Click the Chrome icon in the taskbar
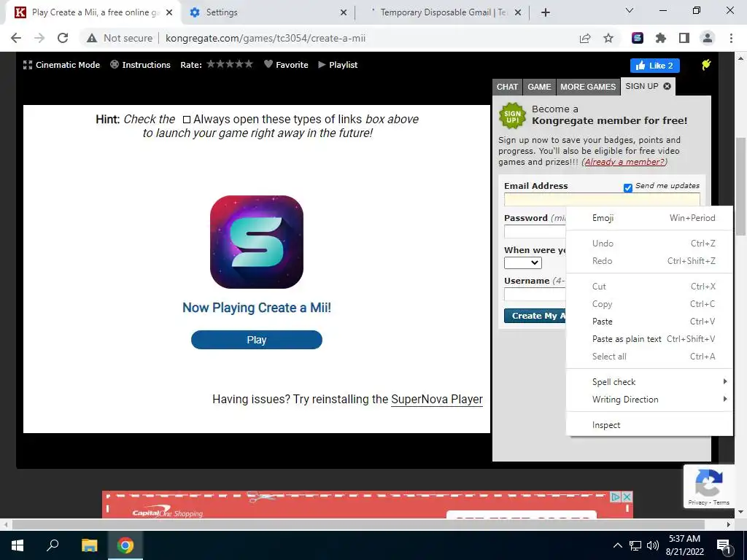Viewport: 747px width, 560px height. 125,545
